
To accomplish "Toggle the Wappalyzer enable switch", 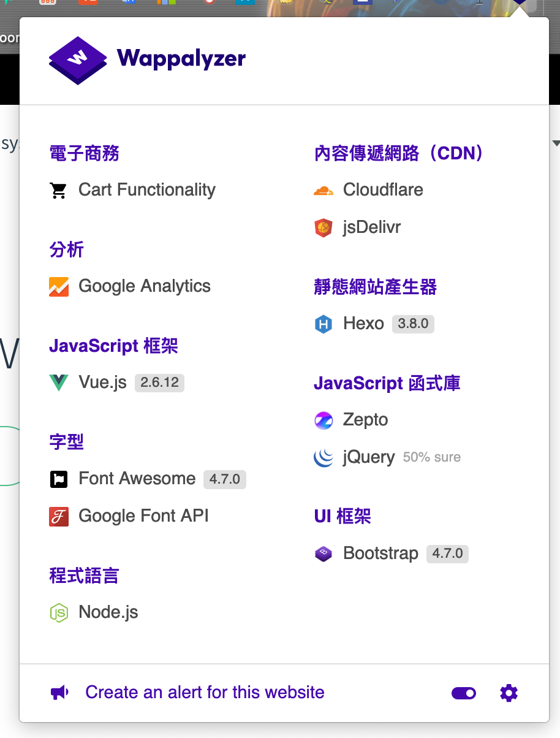I will [x=464, y=693].
